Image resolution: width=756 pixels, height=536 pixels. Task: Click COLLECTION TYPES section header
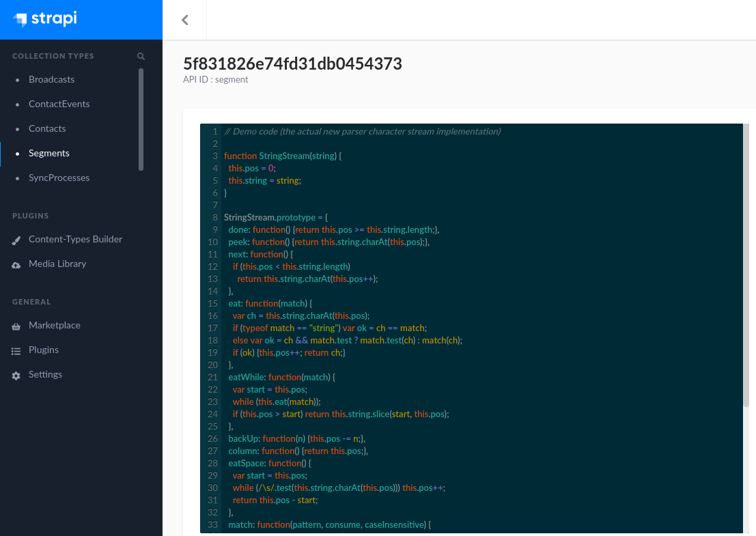click(x=53, y=56)
